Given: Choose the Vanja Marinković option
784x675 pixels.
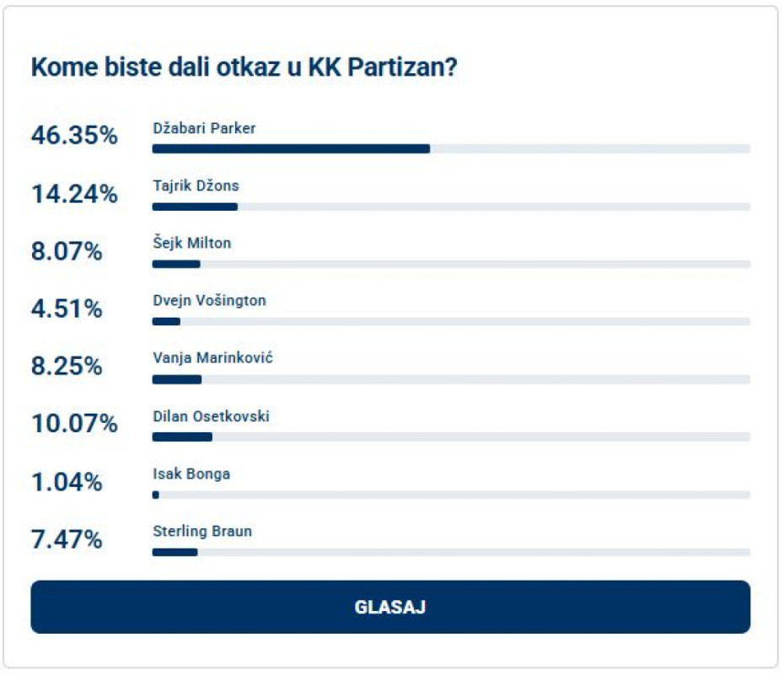Looking at the screenshot, I should coord(212,358).
